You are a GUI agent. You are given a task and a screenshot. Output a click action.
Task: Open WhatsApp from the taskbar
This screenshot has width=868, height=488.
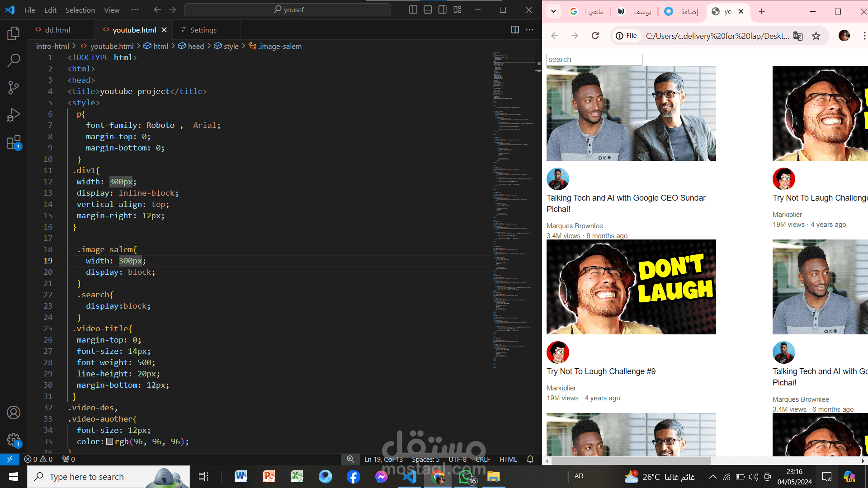[x=466, y=477]
